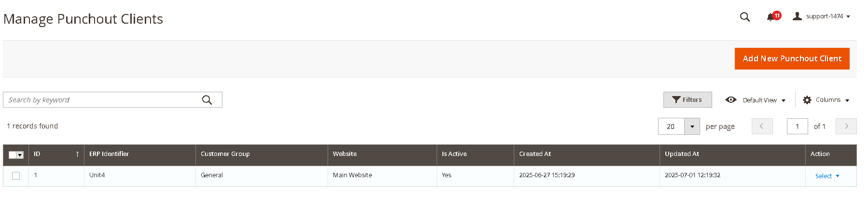Click the Columns gear icon

(807, 100)
